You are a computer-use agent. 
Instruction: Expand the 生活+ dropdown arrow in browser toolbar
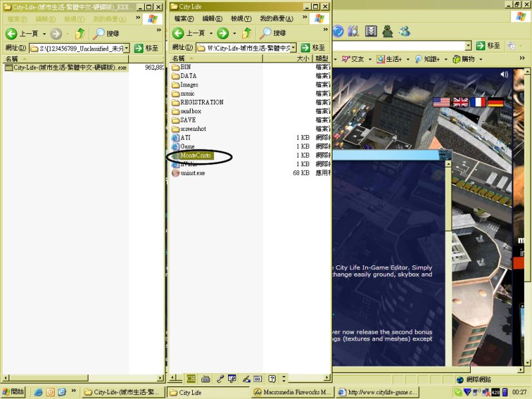pos(408,59)
